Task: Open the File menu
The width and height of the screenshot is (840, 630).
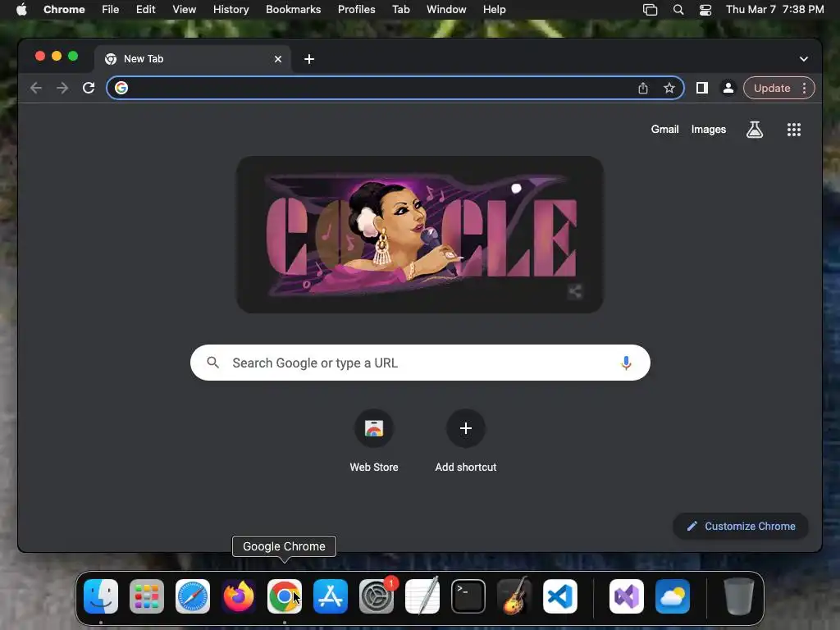Action: point(111,10)
